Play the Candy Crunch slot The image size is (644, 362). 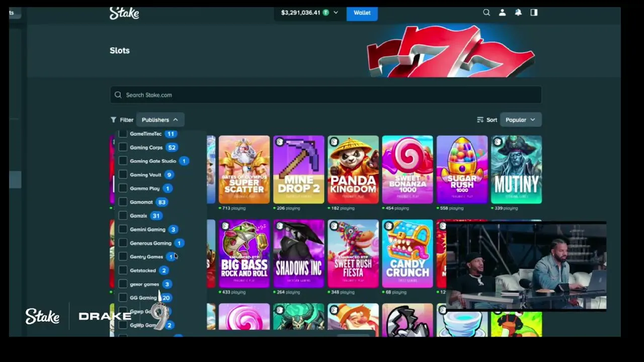click(408, 253)
